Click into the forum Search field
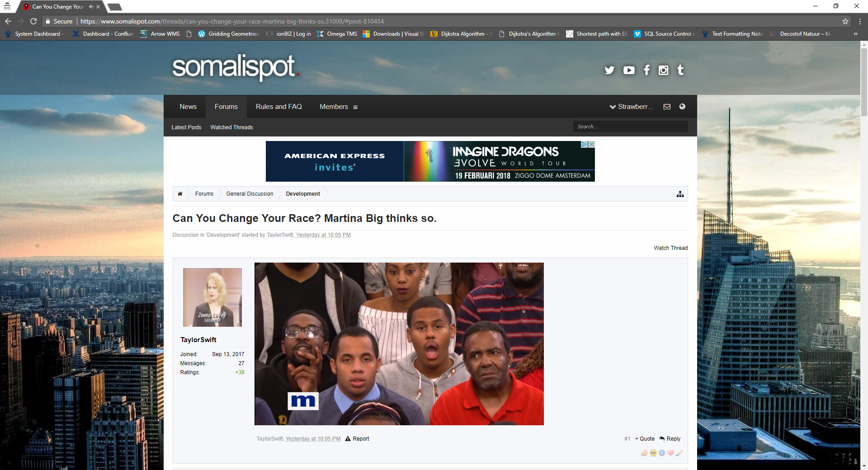 pos(630,127)
